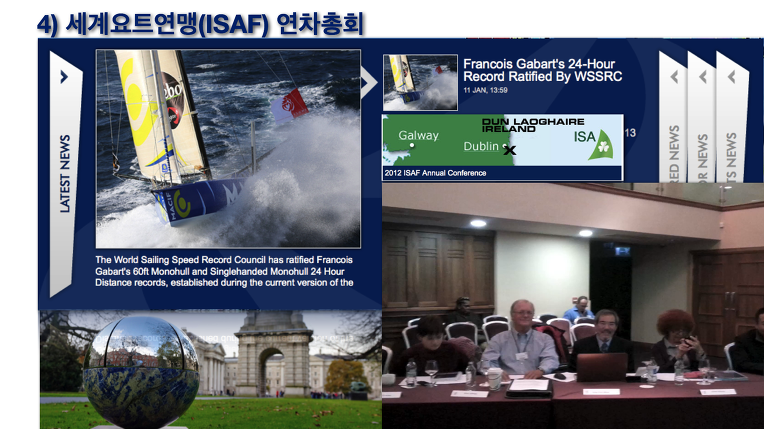Open Francois Gabart's 24-Hour Record headline
Viewport: 764px width, 429px height.
coord(542,70)
